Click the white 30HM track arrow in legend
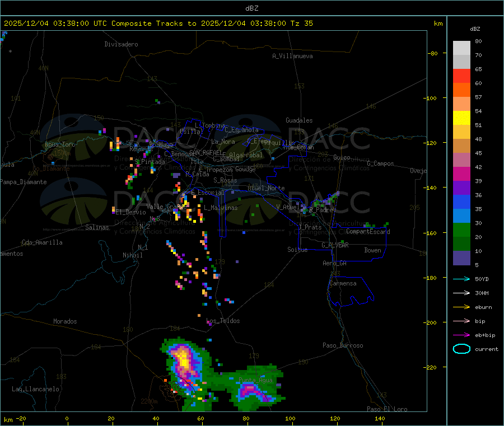Image resolution: width=504 pixels, height=426 pixels. (461, 293)
